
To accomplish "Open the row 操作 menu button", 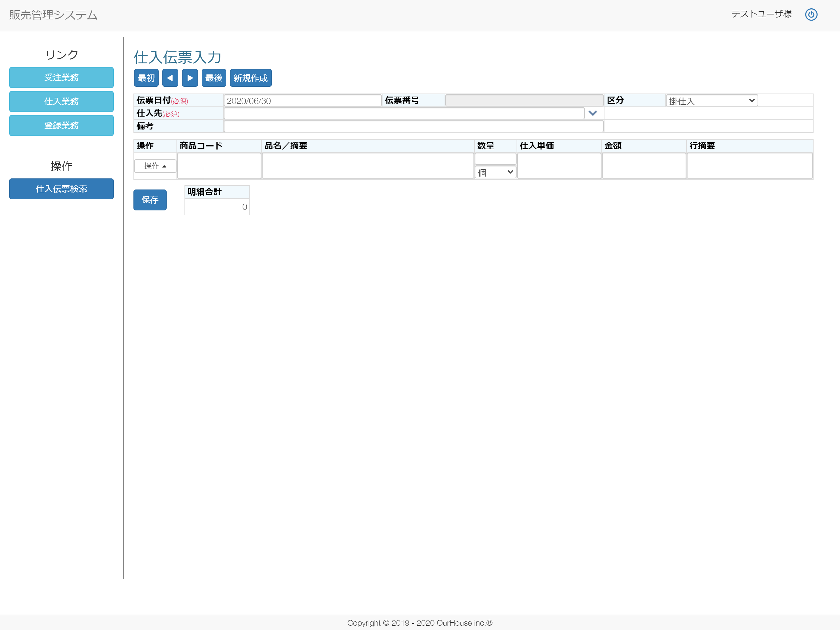I will coord(155,166).
